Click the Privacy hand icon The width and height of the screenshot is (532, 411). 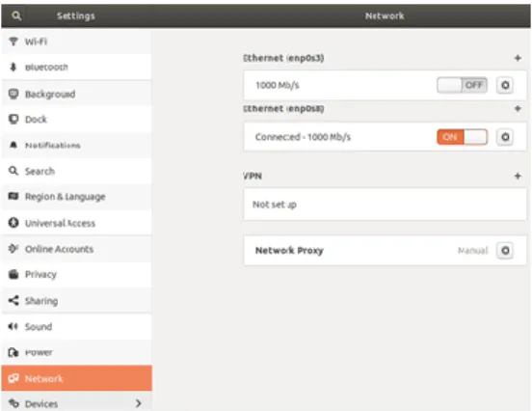[x=13, y=274]
